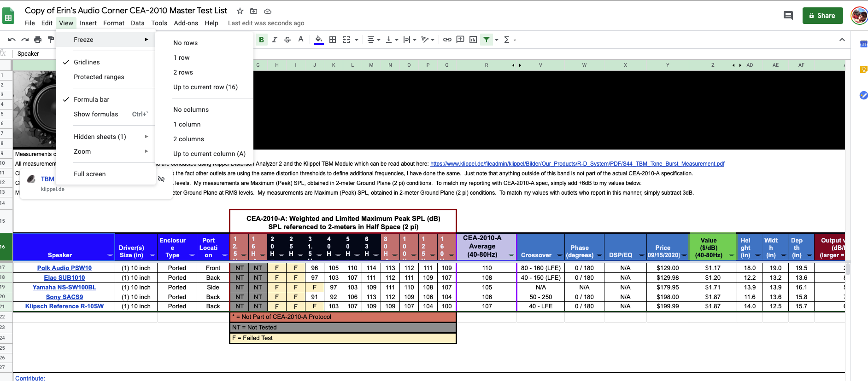
Task: Open the Polk Audio PSW10 link
Action: point(65,268)
